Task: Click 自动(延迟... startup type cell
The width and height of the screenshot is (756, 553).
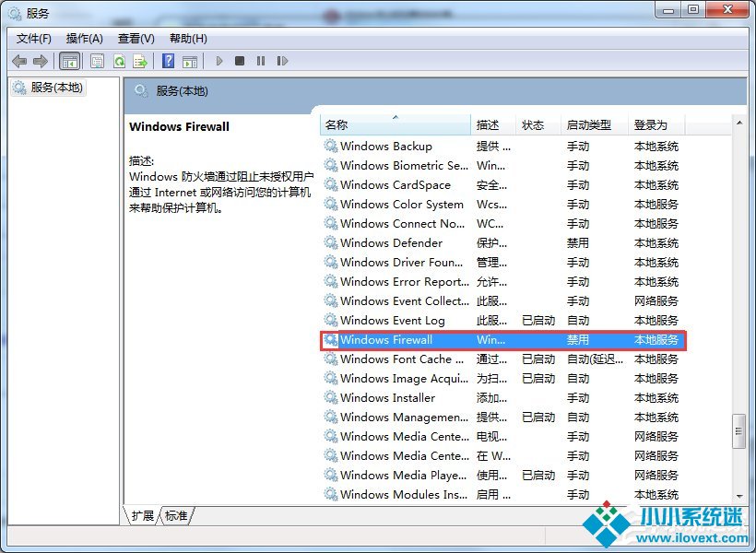Action: [x=596, y=359]
